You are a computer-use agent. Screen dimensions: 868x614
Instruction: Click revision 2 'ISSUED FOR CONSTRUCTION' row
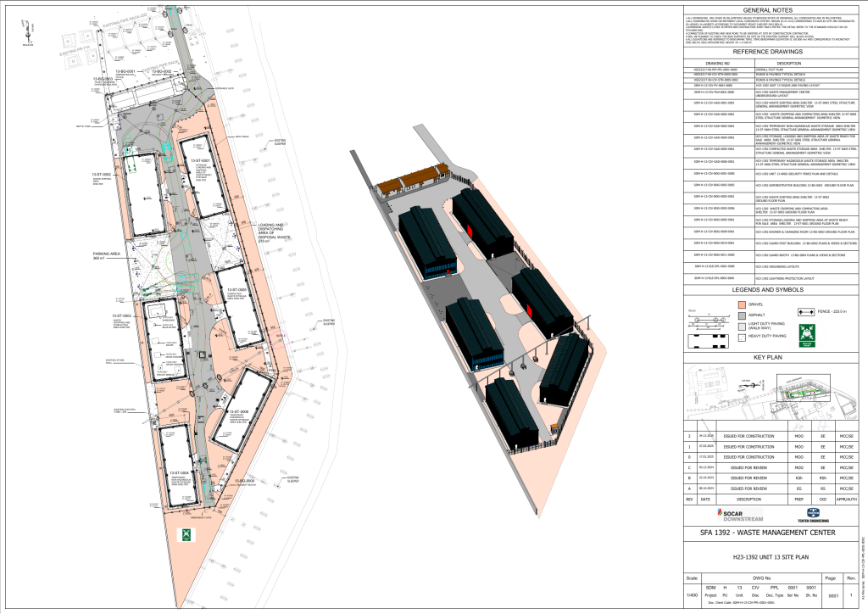click(770, 436)
